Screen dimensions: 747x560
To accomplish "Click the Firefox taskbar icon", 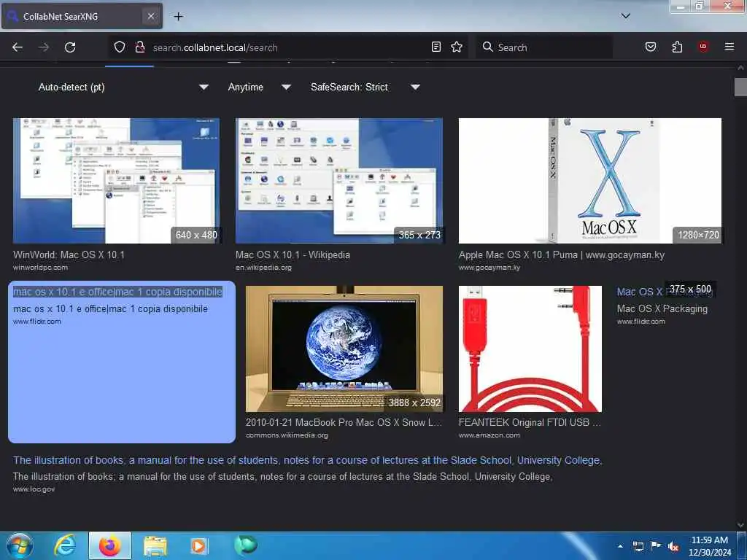I will pyautogui.click(x=109, y=546).
